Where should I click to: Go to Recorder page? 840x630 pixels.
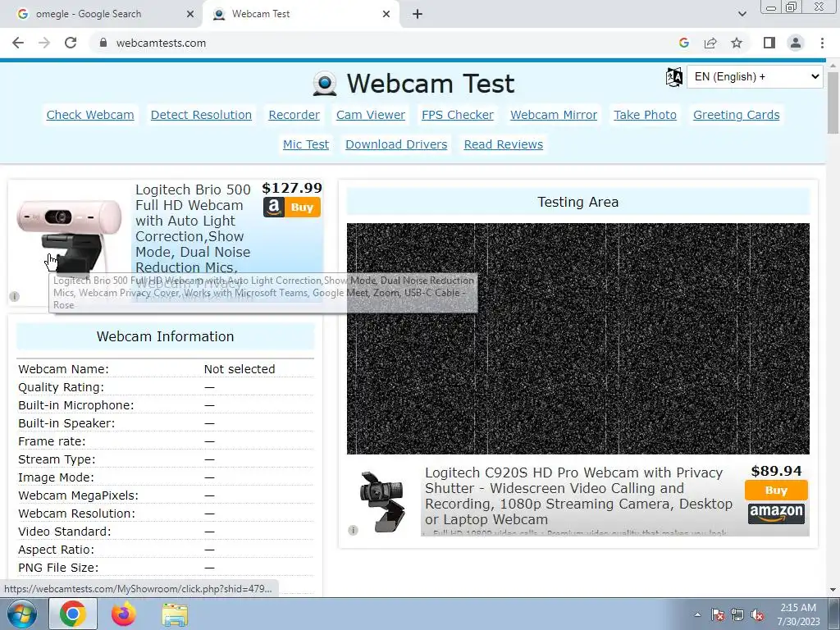[294, 115]
